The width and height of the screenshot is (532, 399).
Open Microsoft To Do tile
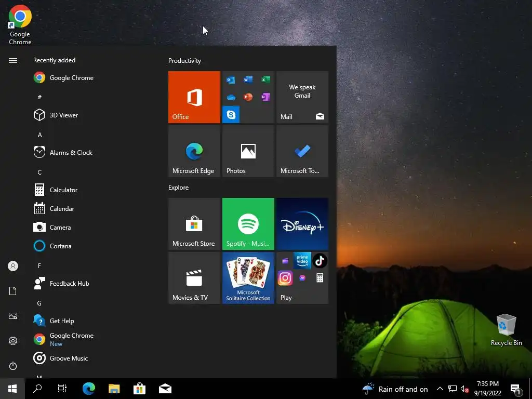point(302,151)
